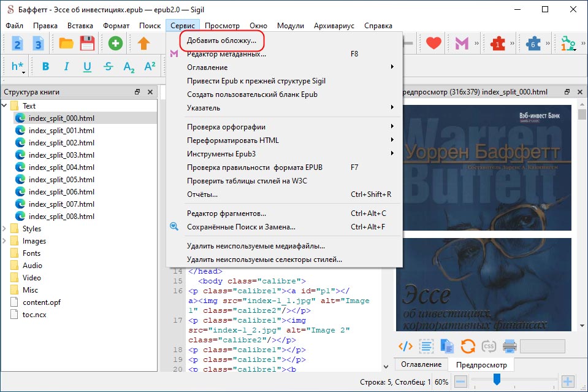Open the Архивариус menu
The height and width of the screenshot is (392, 588).
point(334,26)
